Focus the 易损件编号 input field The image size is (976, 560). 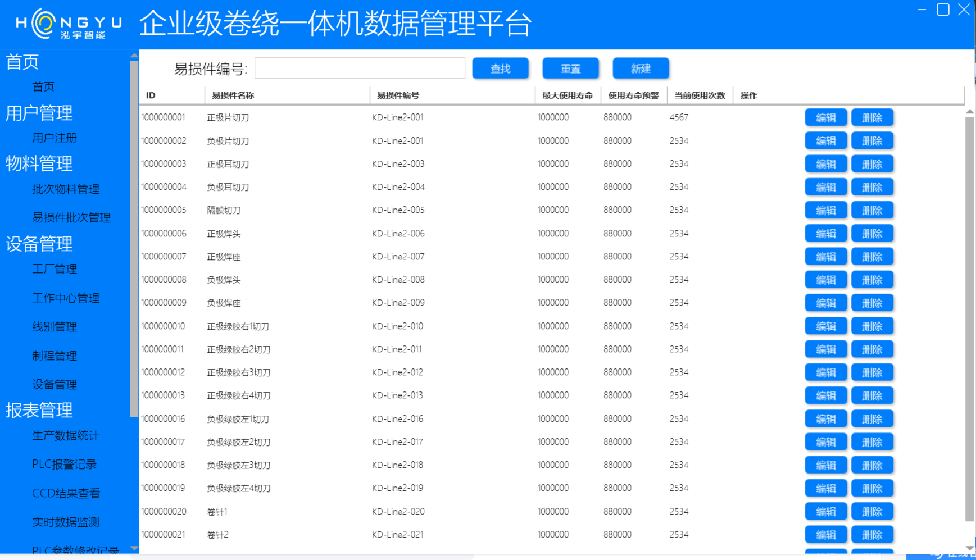360,69
